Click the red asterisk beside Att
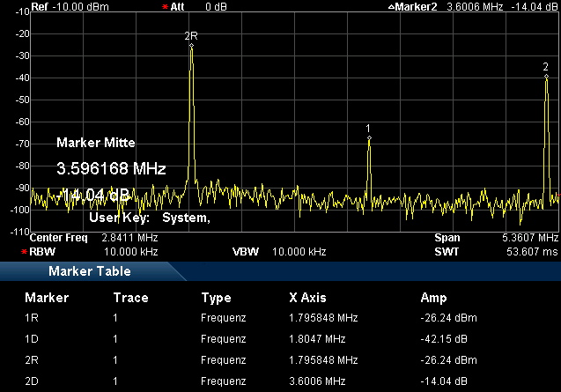 166,7
